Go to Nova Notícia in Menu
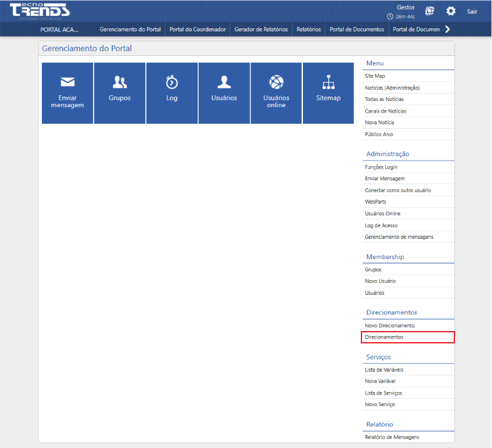492x448 pixels. pos(379,122)
